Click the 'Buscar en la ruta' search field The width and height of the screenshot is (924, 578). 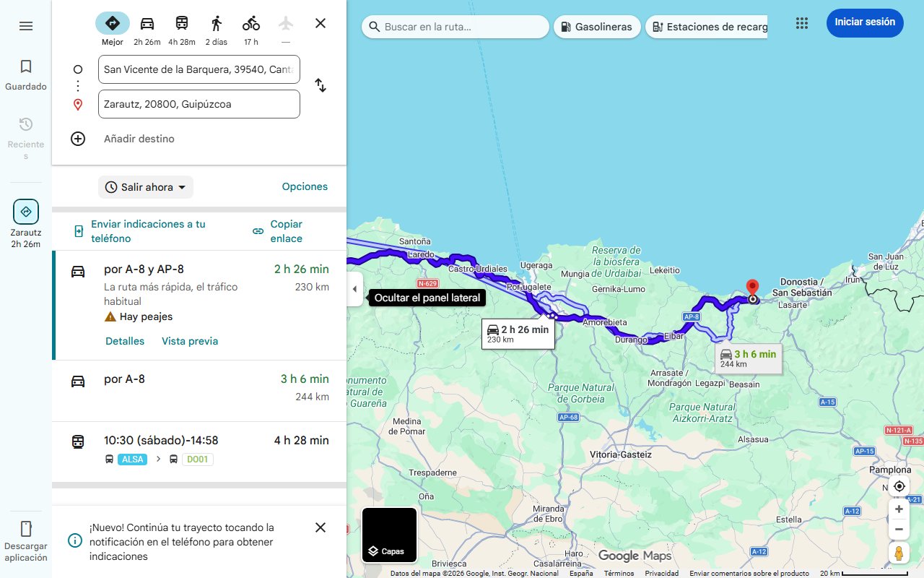click(x=455, y=26)
